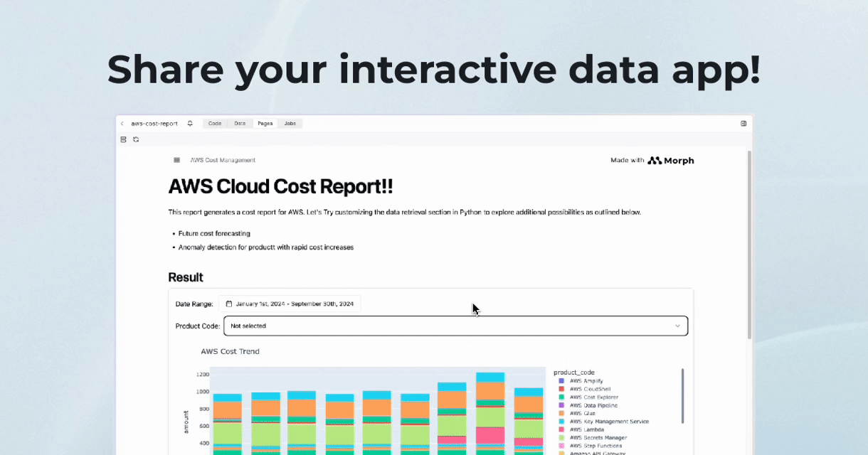Viewport: 868px width, 455px height.
Task: Click AWS Step Functions legend label
Action: [596, 446]
